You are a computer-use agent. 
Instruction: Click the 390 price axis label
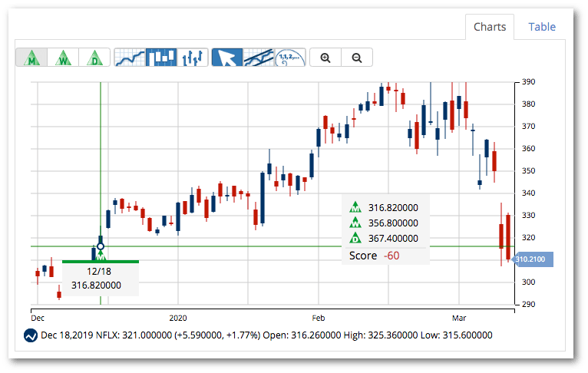tap(528, 81)
